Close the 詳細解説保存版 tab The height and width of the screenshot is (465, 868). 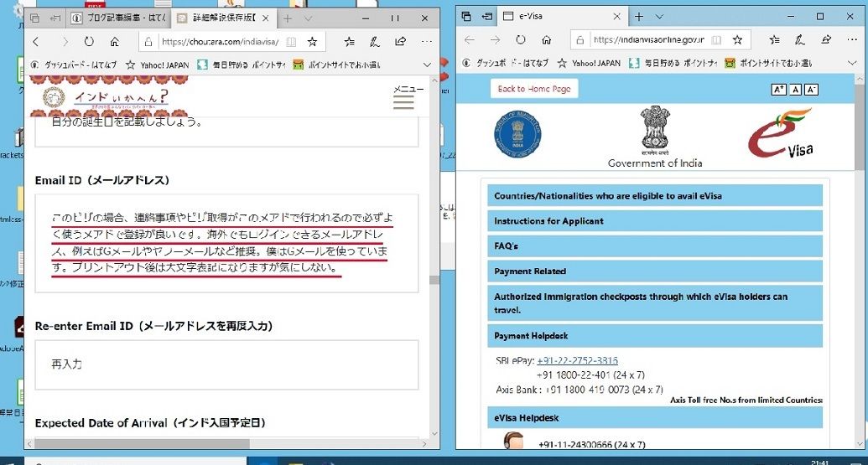[x=266, y=18]
